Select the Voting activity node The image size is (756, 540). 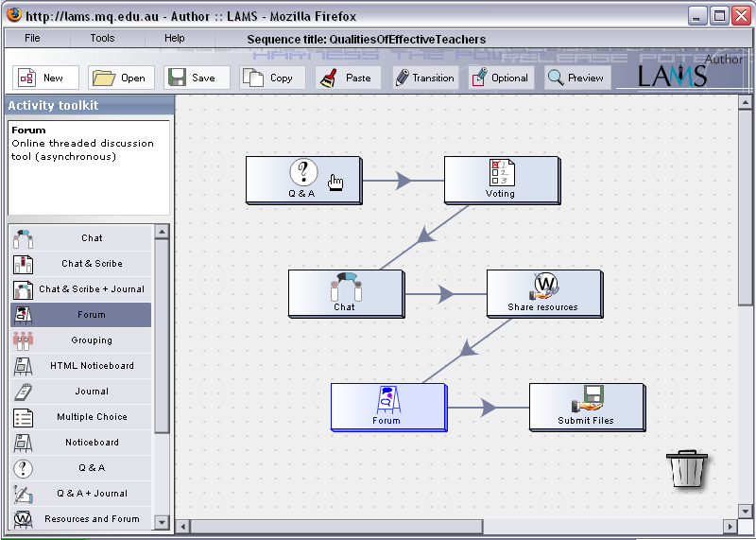pos(501,179)
